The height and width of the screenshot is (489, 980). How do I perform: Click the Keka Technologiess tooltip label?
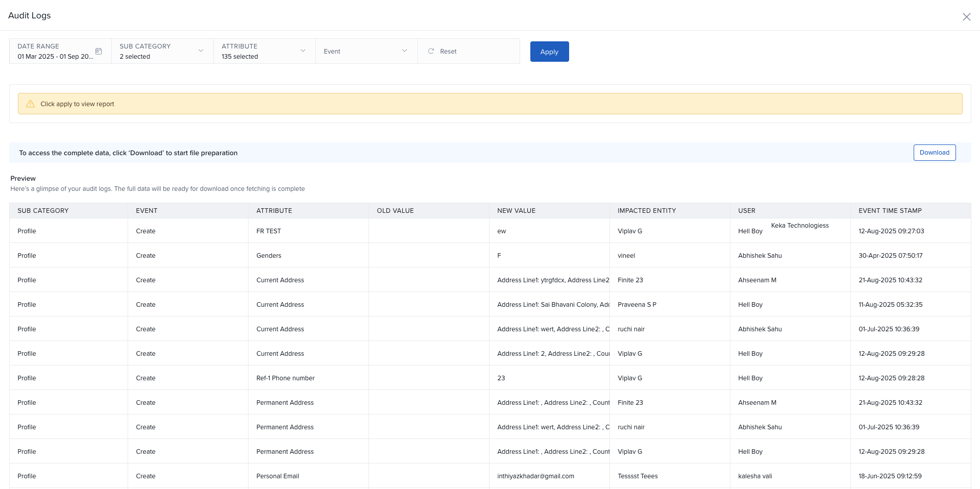[x=799, y=226]
